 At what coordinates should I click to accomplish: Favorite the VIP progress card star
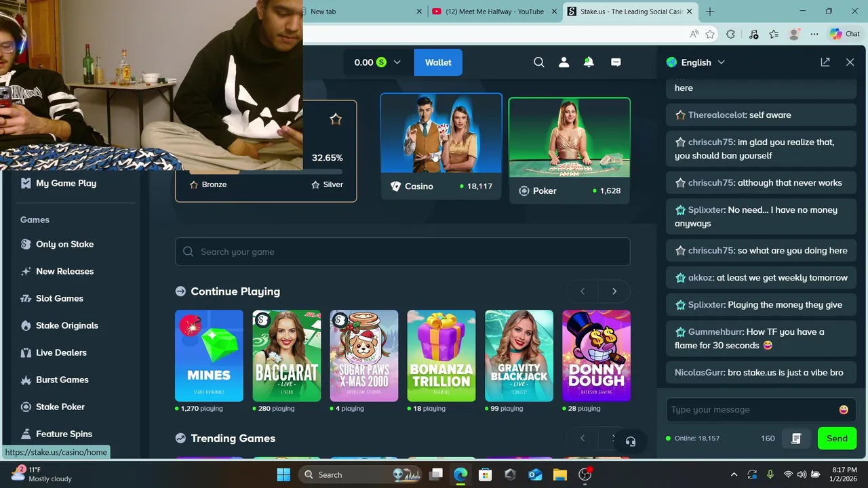click(x=336, y=119)
